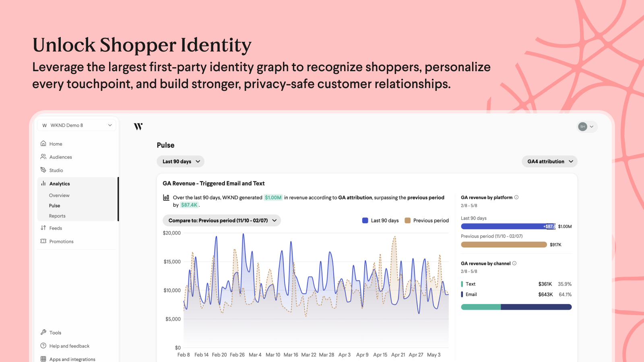Click the Feeds arrows icon
The height and width of the screenshot is (362, 644).
[x=43, y=228]
